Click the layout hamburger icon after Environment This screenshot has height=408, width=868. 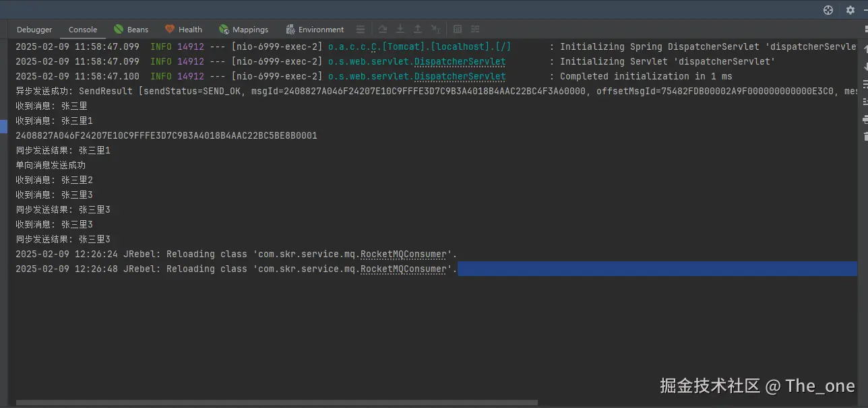(361, 30)
